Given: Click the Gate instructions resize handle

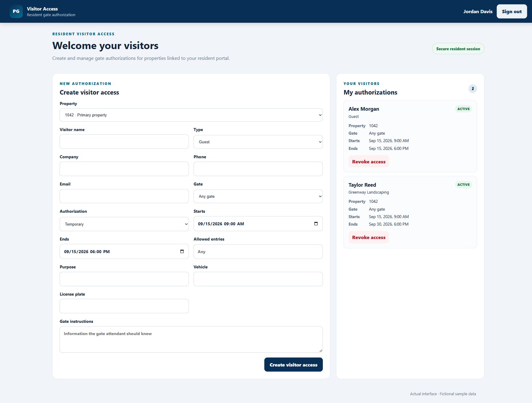Looking at the screenshot, I should point(320,350).
